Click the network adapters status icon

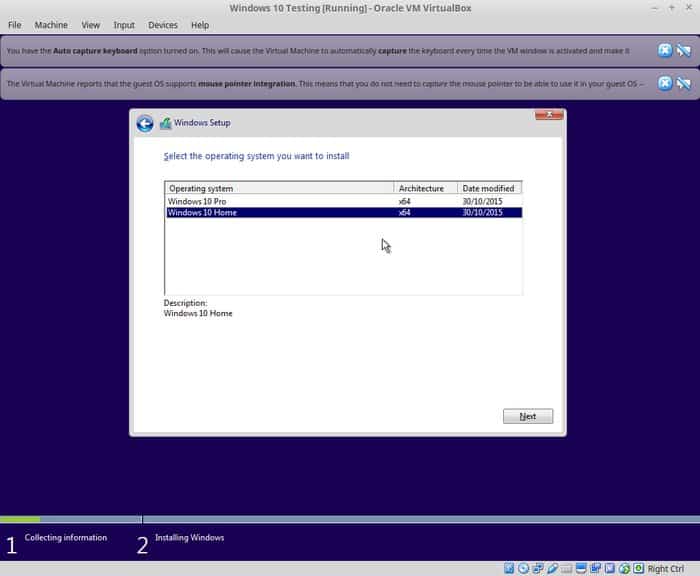tap(538, 568)
